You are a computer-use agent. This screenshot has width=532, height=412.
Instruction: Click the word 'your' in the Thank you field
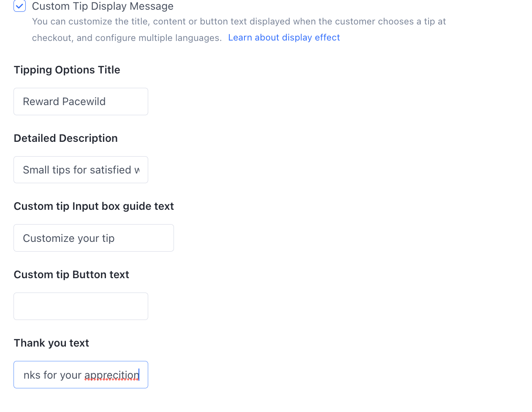71,375
